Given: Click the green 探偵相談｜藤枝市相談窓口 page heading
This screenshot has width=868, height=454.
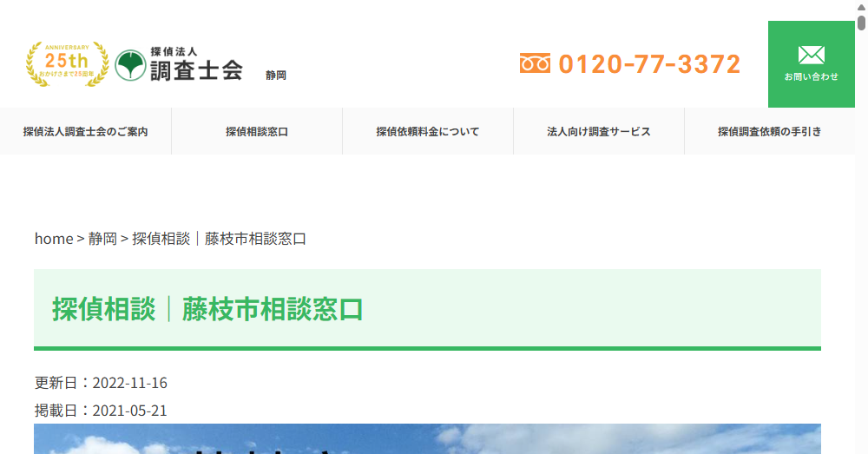Looking at the screenshot, I should (207, 310).
